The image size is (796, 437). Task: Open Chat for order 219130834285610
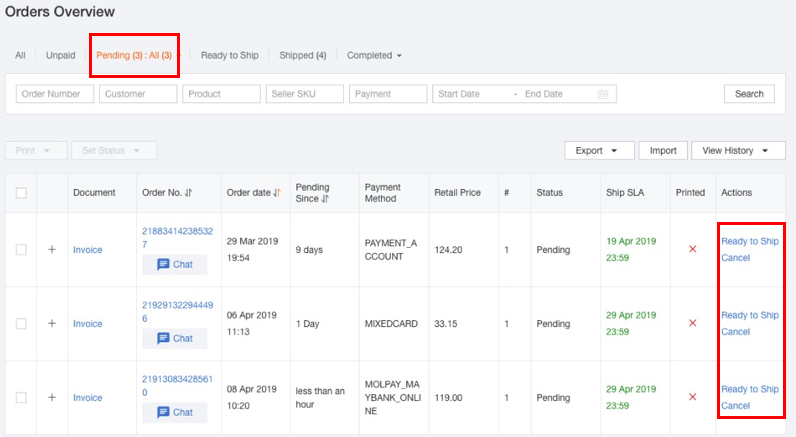pos(174,412)
